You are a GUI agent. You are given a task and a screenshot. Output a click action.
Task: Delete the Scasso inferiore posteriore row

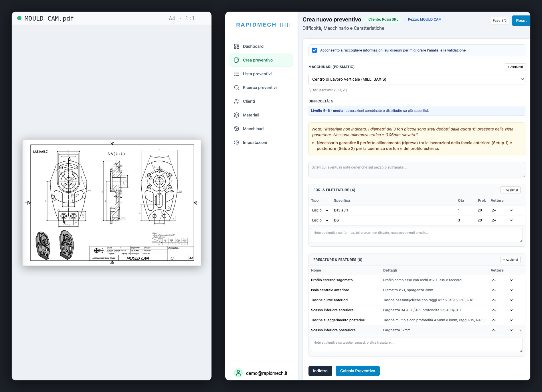[x=520, y=330]
